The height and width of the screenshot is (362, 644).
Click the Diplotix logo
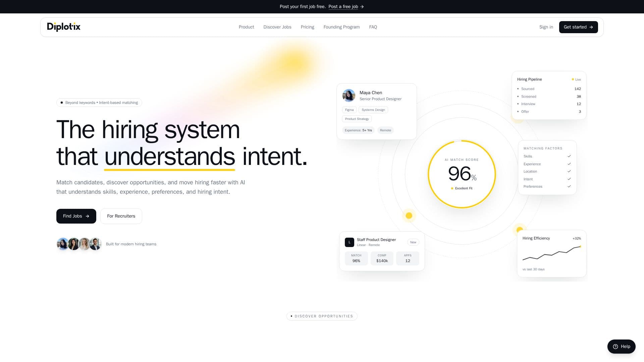(64, 27)
